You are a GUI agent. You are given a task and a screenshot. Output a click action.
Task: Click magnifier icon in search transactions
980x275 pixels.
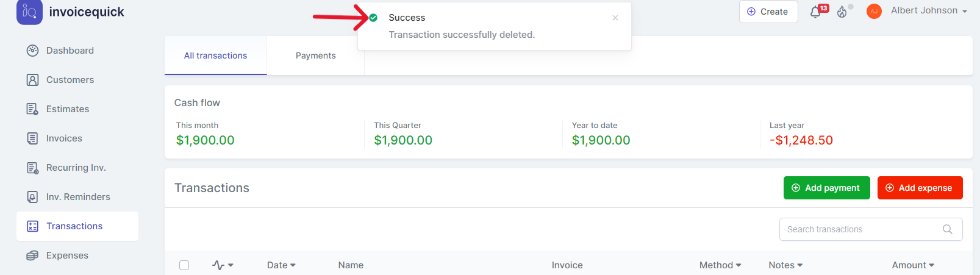[x=947, y=229]
